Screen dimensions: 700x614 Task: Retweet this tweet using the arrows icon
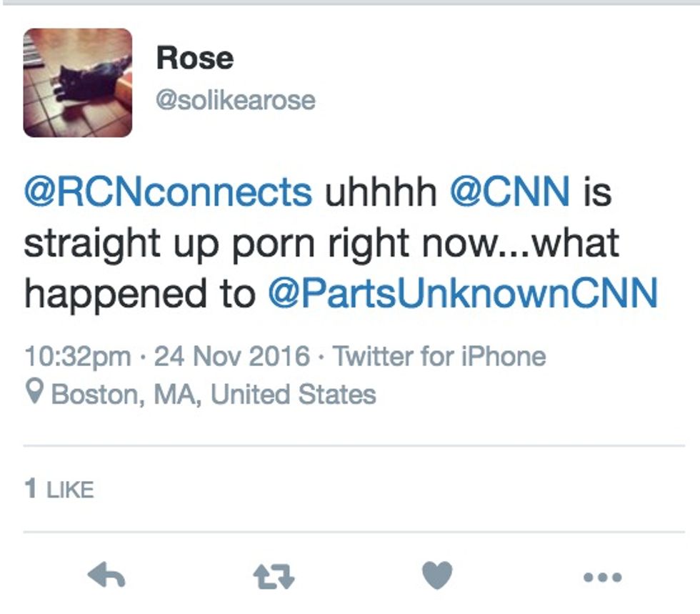coord(274,575)
